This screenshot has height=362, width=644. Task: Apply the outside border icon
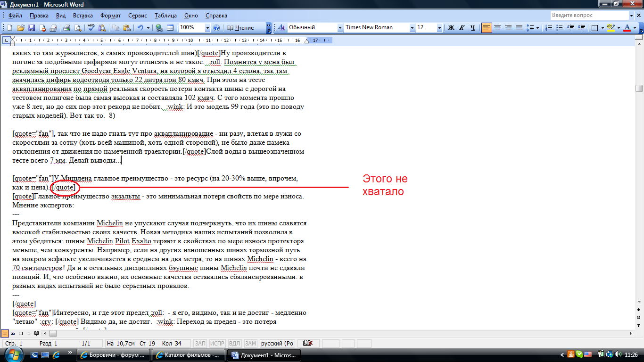point(595,28)
